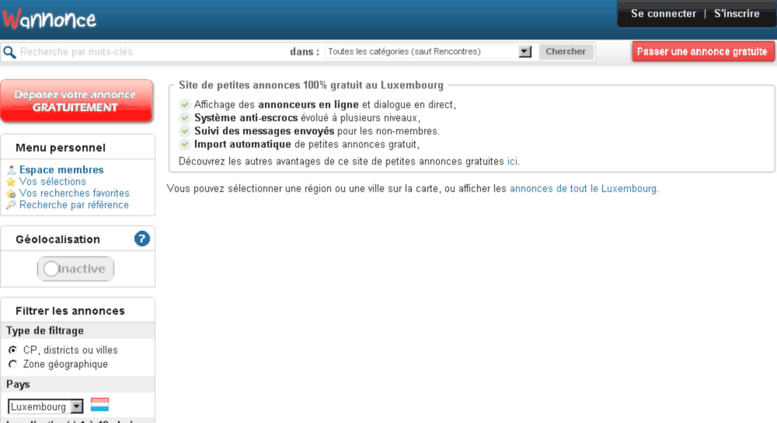
Task: Click S'inscrire in top bar
Action: tap(736, 14)
